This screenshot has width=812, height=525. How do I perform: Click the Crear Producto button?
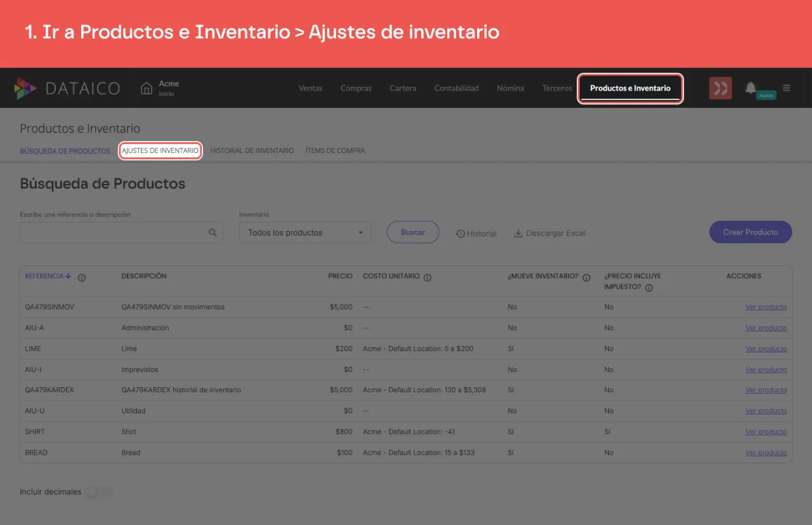click(750, 232)
